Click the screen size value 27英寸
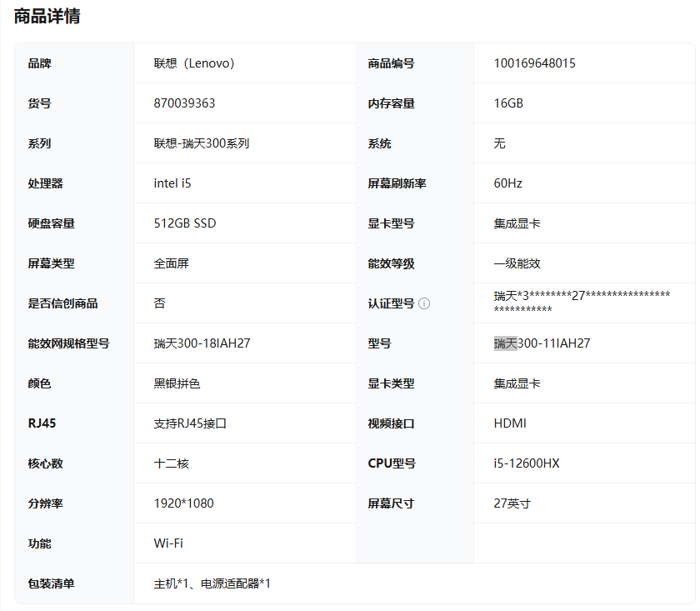This screenshot has height=611, width=700. (x=512, y=503)
